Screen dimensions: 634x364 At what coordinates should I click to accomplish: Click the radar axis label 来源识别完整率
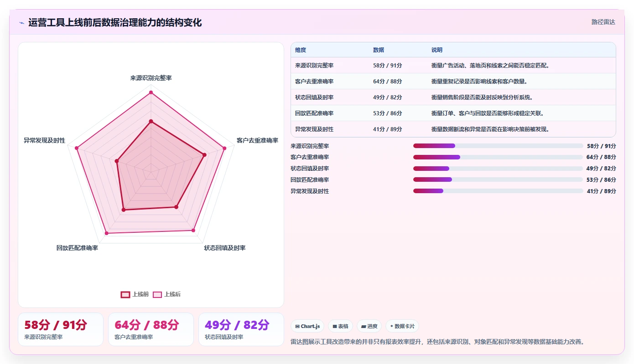151,78
